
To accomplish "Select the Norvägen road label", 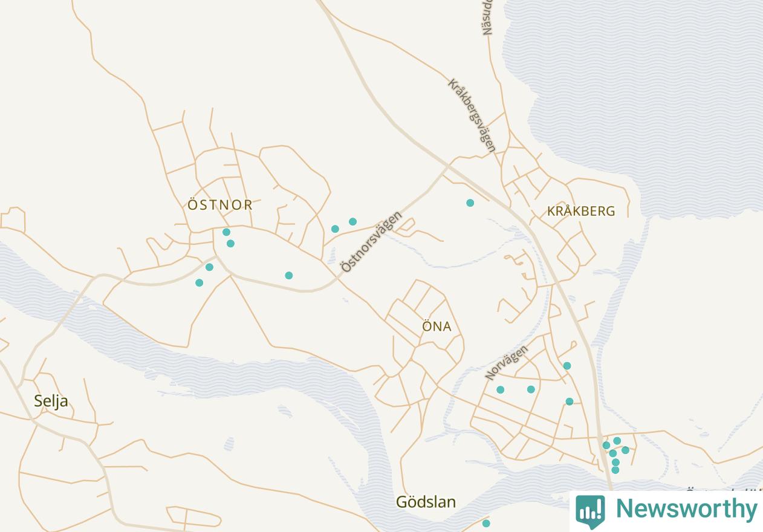I will 507,362.
